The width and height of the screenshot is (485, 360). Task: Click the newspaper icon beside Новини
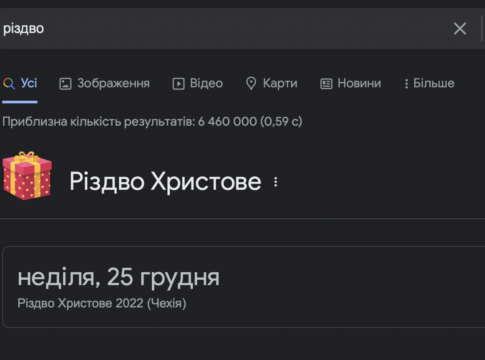click(326, 84)
